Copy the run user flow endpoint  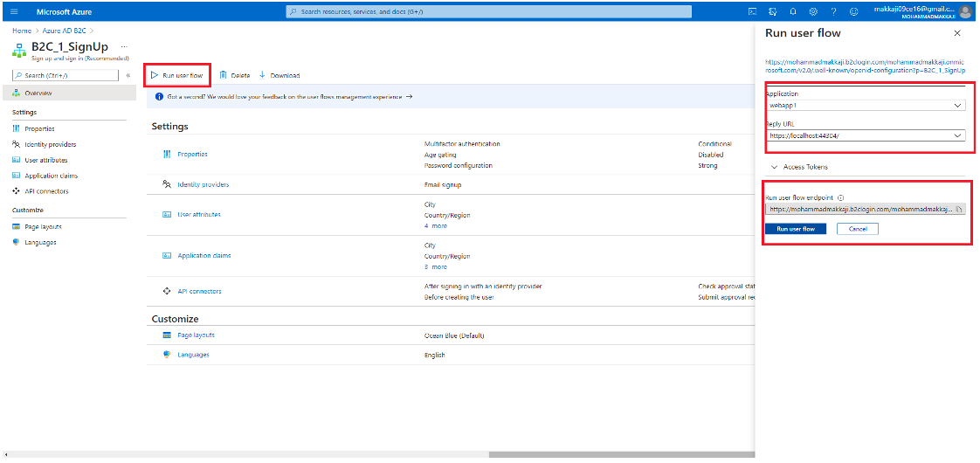click(x=959, y=210)
